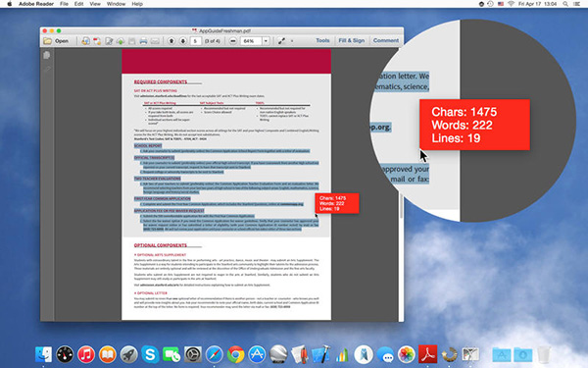Open Photos from the dock
Screen dimensions: 588x368
pyautogui.click(x=407, y=354)
